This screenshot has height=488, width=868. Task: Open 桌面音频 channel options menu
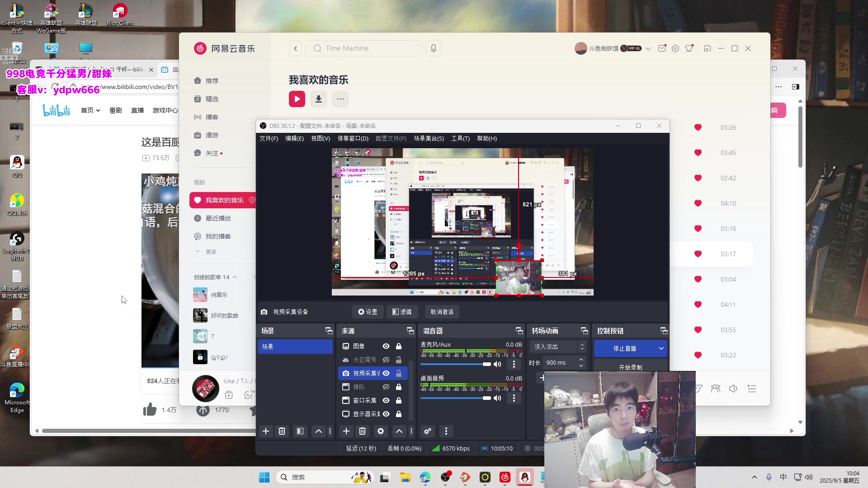514,398
